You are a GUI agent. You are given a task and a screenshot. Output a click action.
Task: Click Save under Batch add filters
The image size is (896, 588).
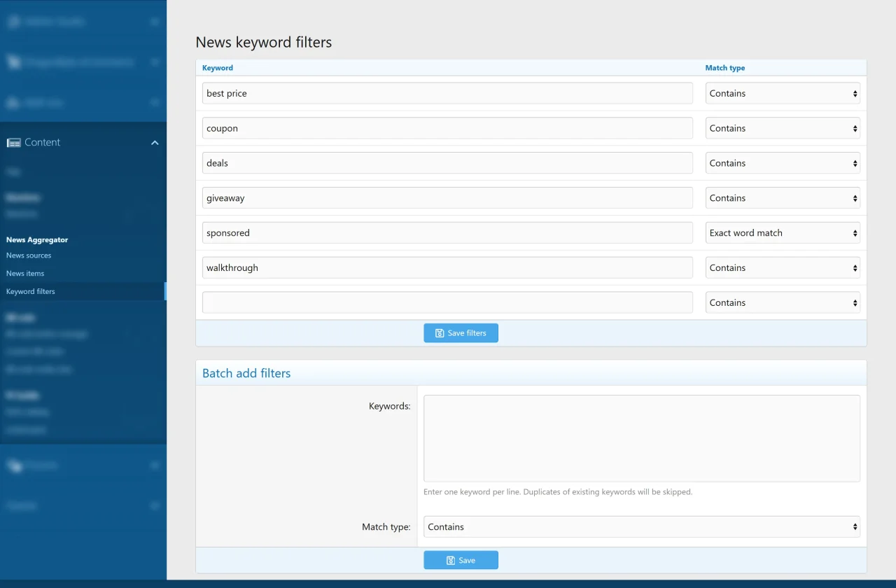[x=461, y=560]
